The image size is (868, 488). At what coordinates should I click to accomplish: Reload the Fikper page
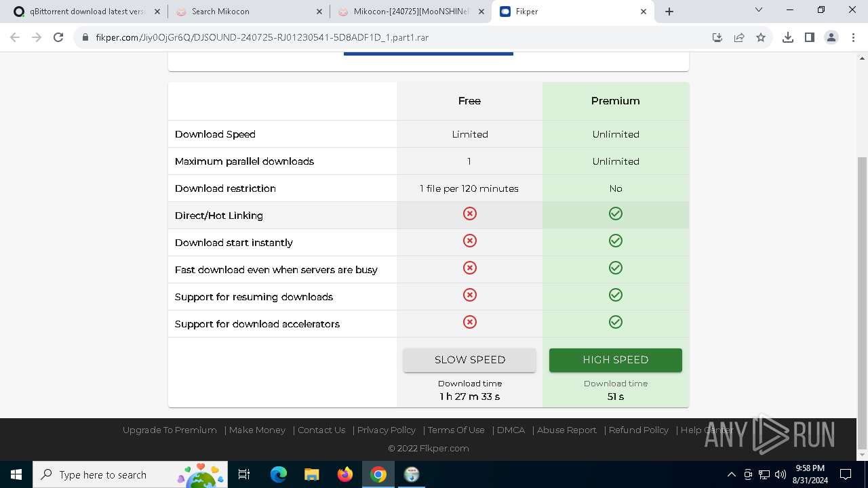(x=58, y=37)
